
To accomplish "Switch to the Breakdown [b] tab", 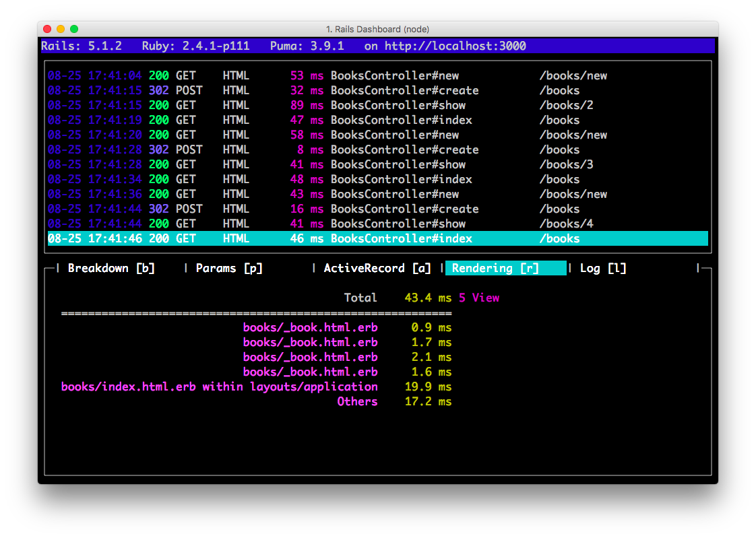I will 111,268.
